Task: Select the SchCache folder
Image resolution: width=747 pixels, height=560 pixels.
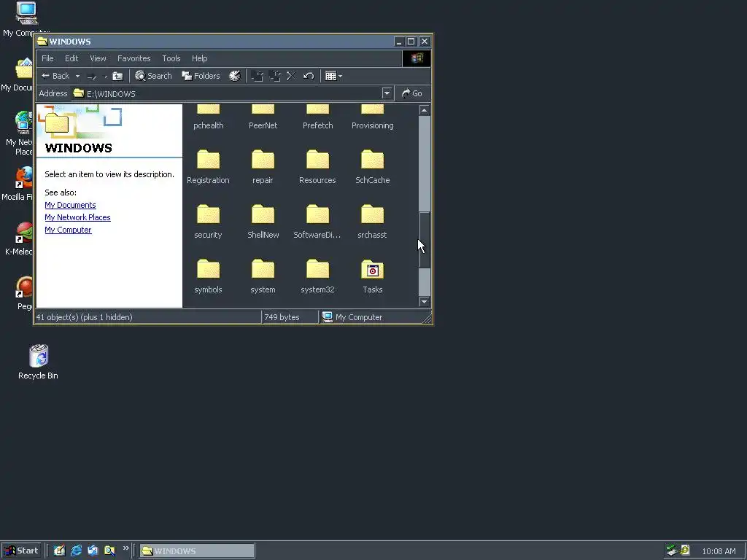Action: coord(373,167)
